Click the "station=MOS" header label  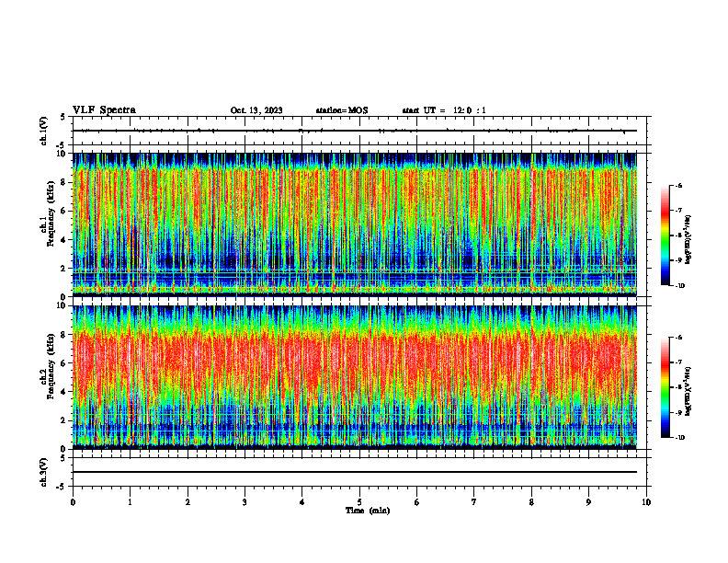click(342, 110)
